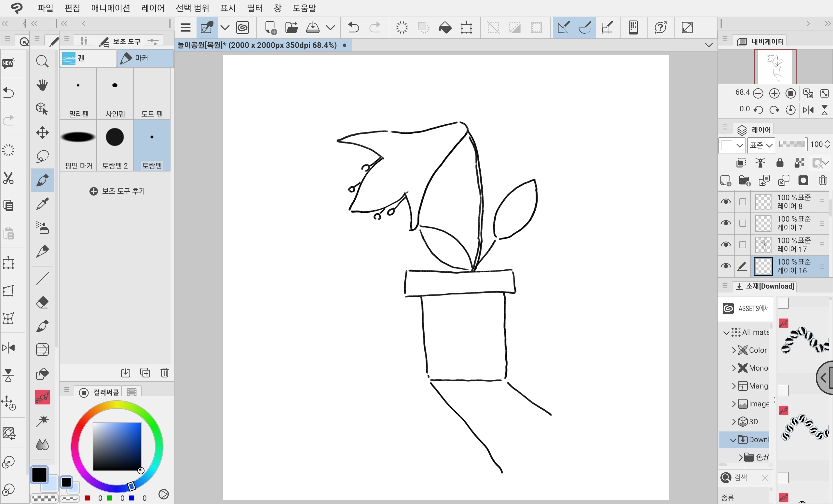The image size is (833, 504).
Task: Click the Fill paint bucket command icon
Action: click(445, 27)
